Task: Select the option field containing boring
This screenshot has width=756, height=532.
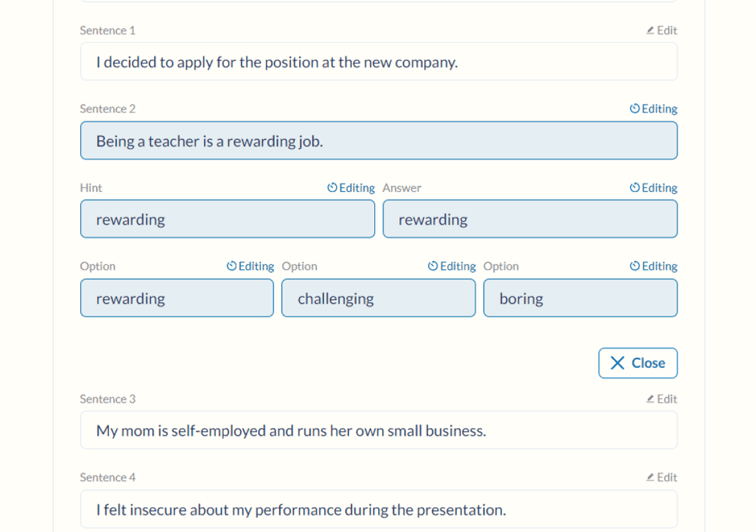Action: pyautogui.click(x=580, y=298)
